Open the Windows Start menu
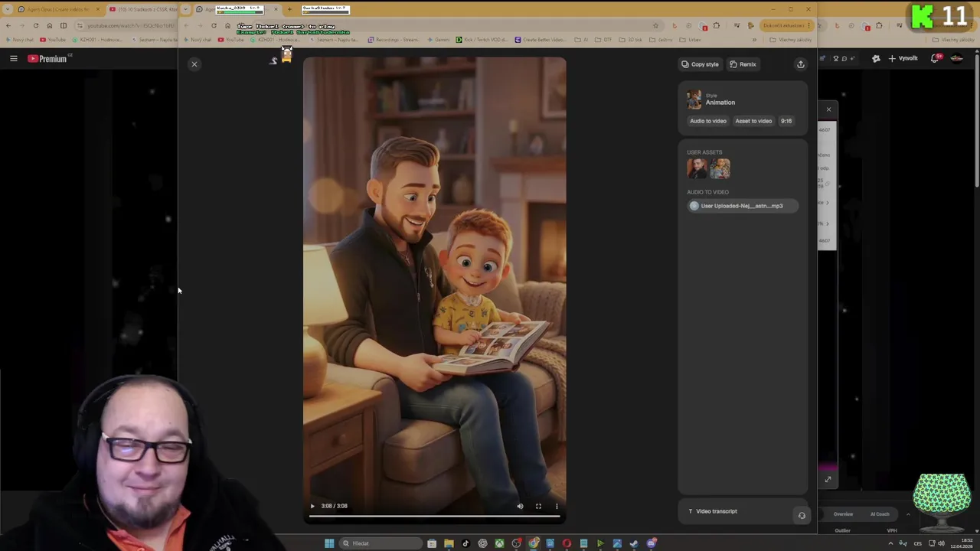The height and width of the screenshot is (551, 980). 329,543
